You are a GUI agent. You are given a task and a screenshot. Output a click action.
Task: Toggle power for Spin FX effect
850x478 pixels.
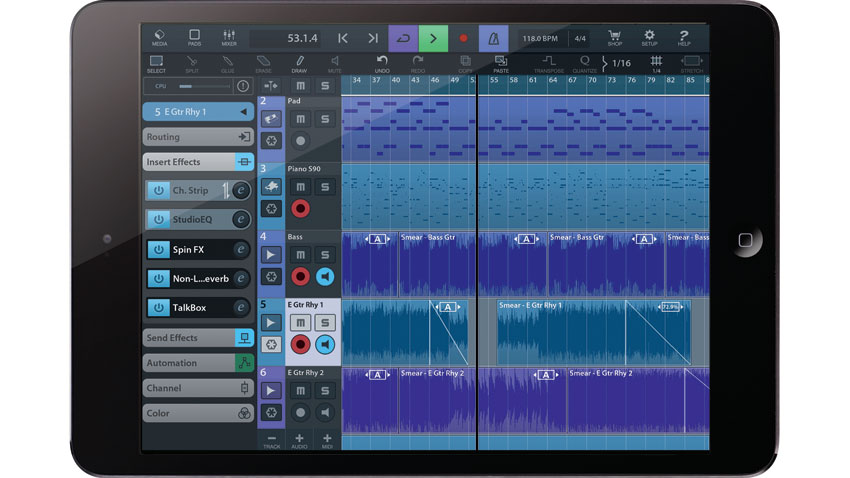(158, 250)
